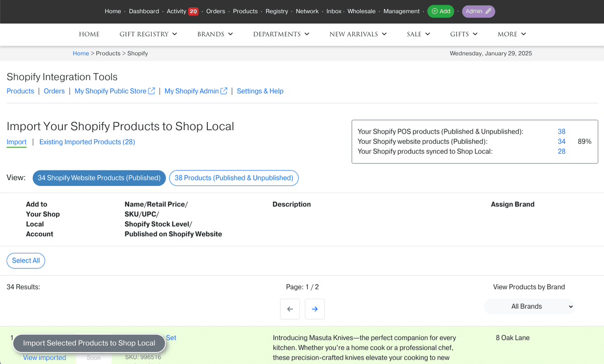This screenshot has height=364, width=604.
Task: Expand the MORE menu
Action: [512, 34]
